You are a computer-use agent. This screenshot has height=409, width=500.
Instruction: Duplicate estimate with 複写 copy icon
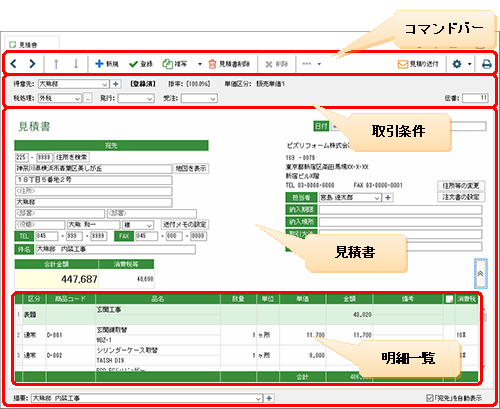(167, 64)
